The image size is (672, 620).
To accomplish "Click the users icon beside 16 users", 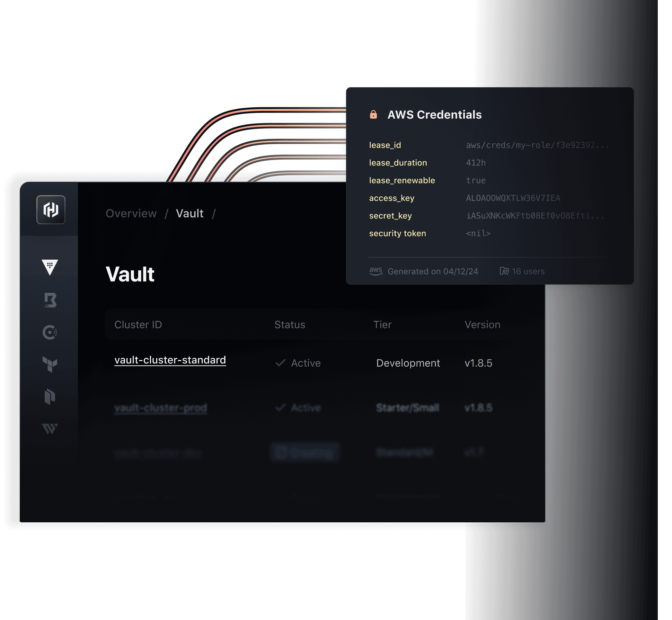I will 505,271.
